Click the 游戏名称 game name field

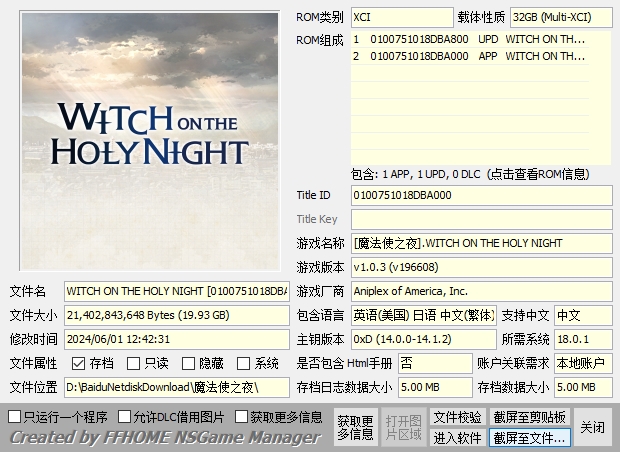coord(481,243)
